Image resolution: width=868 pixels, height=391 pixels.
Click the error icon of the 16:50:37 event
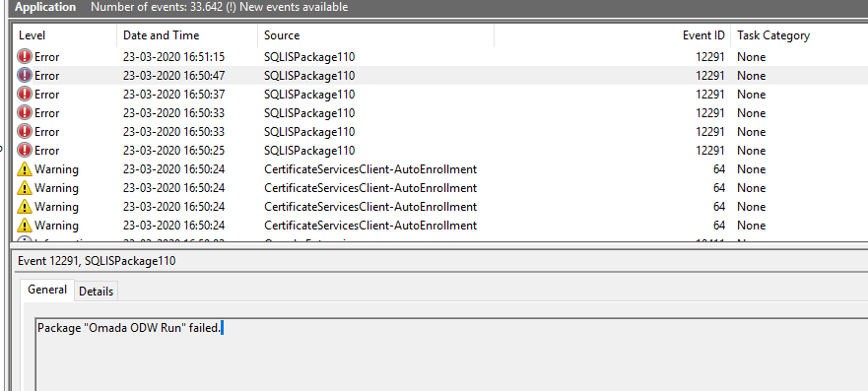click(25, 95)
